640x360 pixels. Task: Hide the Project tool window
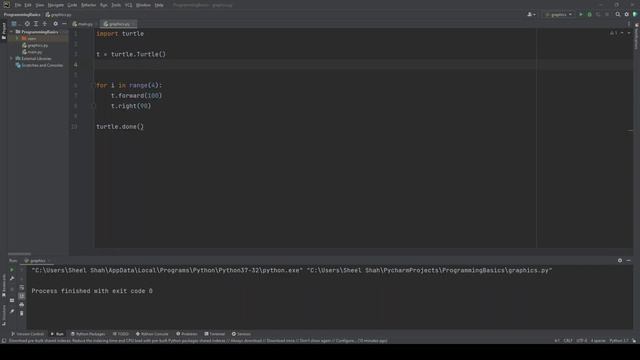pos(64,24)
